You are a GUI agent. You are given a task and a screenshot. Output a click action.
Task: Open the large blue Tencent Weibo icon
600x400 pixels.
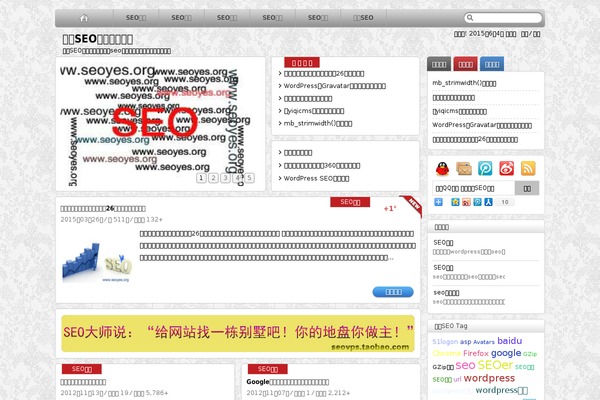[485, 168]
